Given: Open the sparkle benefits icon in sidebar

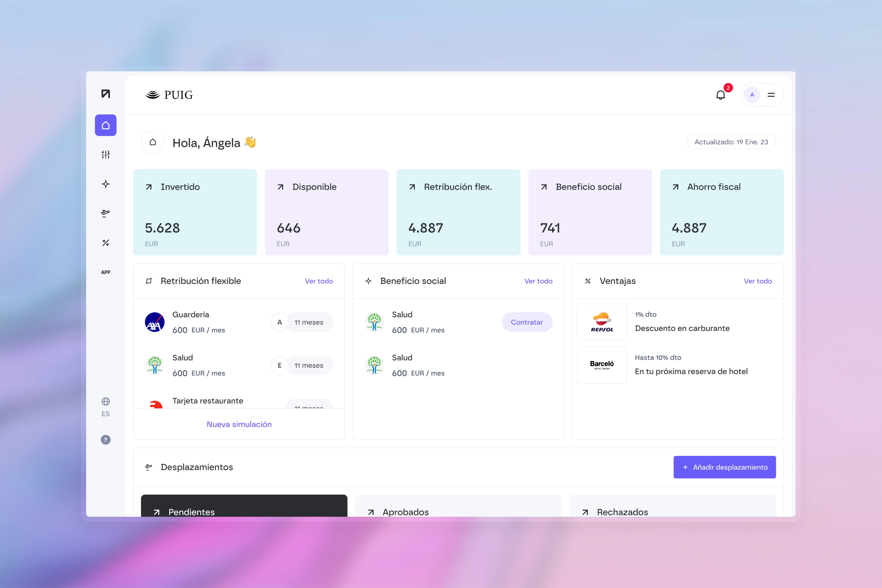Looking at the screenshot, I should click(x=106, y=184).
